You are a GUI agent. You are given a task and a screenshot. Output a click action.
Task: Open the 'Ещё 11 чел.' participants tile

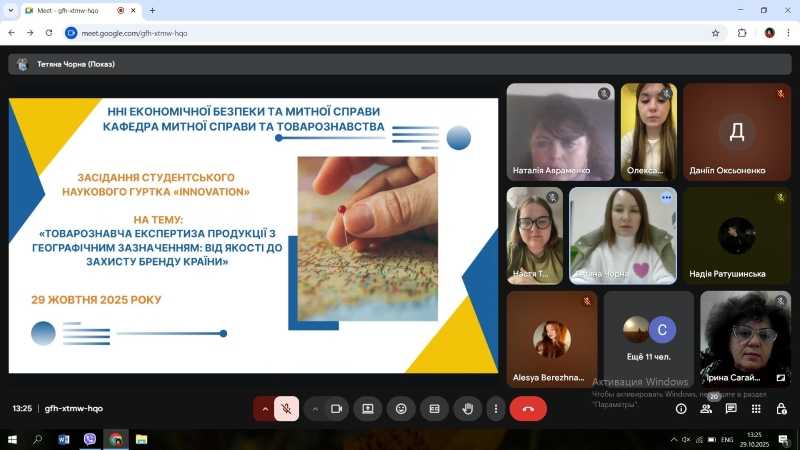[x=648, y=339]
